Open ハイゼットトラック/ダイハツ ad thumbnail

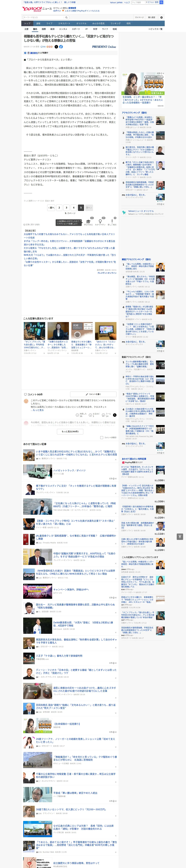point(38,472)
